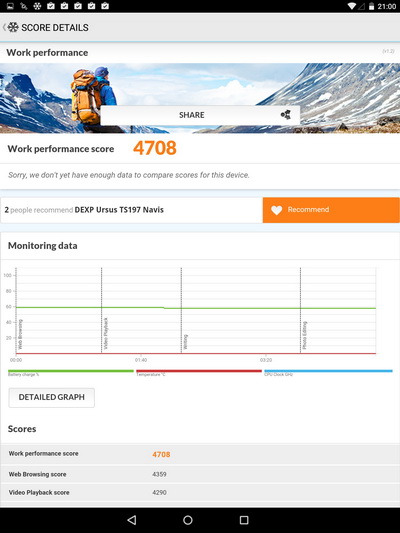Open the image notification icon in the status bar

coord(10,6)
